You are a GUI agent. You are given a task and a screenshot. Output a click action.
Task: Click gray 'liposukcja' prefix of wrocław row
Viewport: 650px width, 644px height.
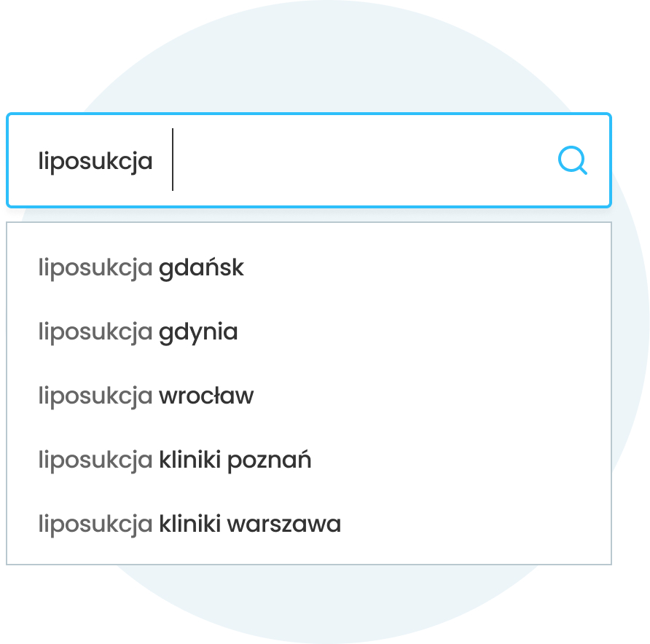tap(95, 396)
